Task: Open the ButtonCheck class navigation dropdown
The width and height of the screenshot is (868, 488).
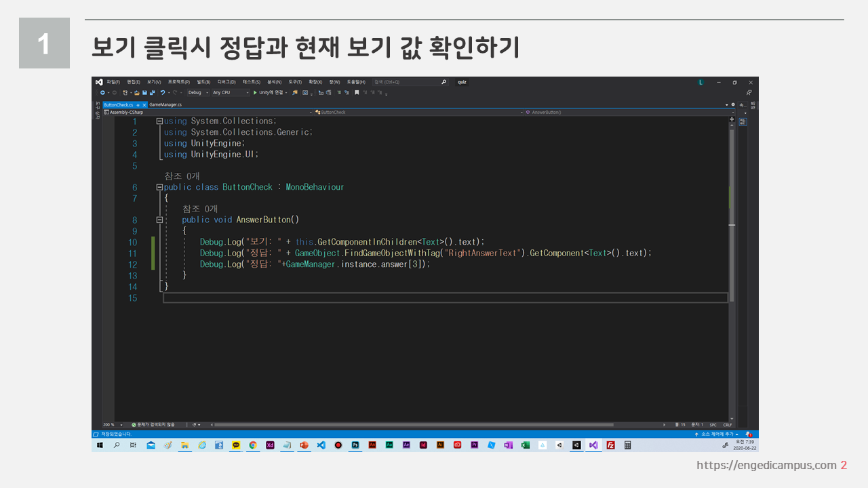Action: click(x=420, y=113)
